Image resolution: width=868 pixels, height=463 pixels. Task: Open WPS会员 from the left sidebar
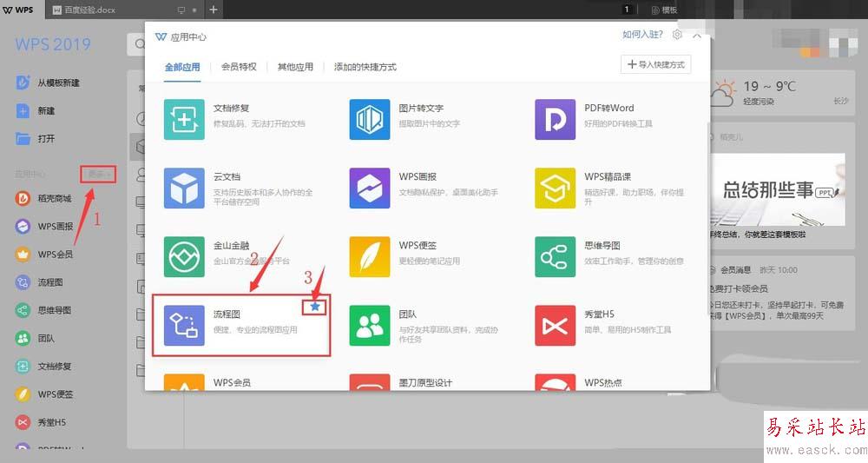click(44, 255)
